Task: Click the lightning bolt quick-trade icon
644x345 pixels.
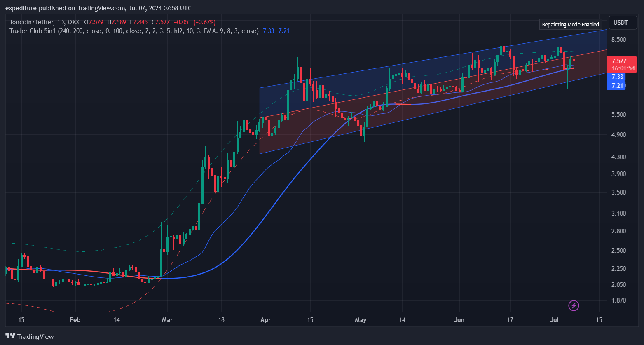Action: click(574, 305)
